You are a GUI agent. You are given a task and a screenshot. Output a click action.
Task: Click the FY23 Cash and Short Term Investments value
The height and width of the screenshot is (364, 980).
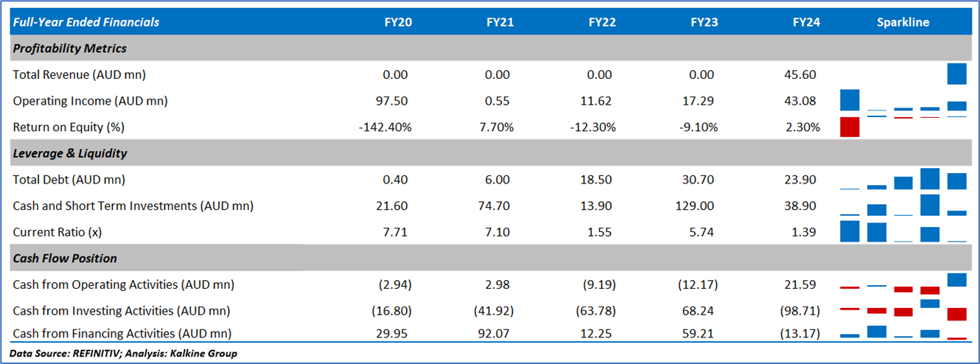click(x=699, y=206)
